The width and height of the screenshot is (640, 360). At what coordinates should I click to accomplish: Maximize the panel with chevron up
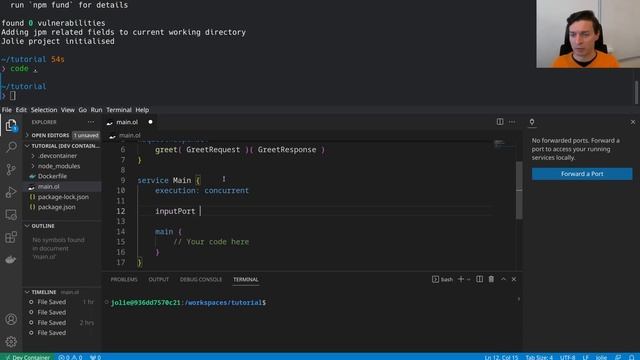[503, 279]
